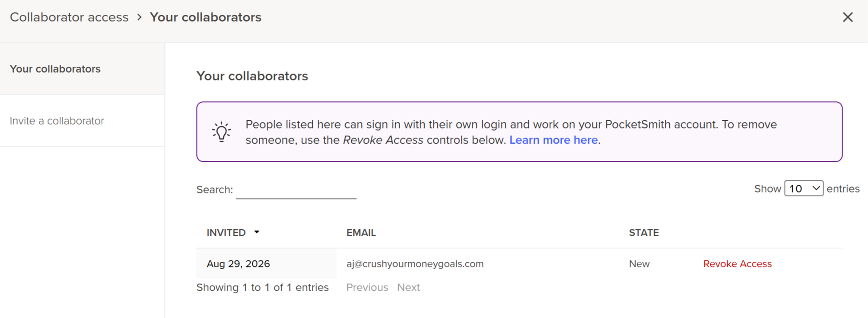The width and height of the screenshot is (868, 318).
Task: Select the New state cell
Action: click(x=639, y=264)
